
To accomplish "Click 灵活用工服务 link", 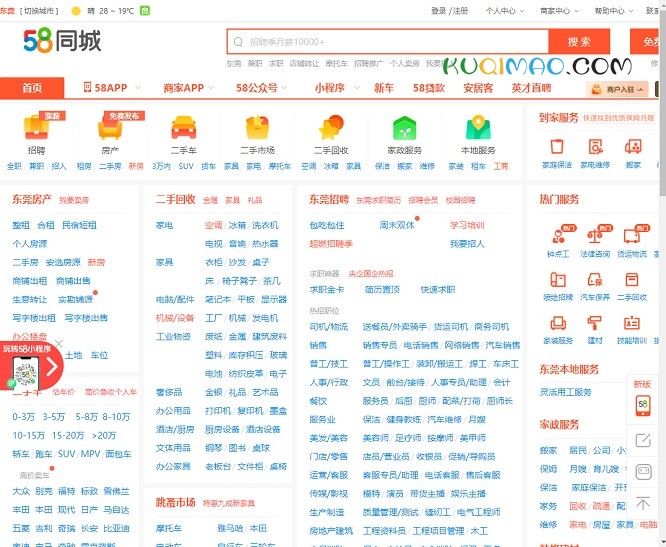I will point(565,392).
